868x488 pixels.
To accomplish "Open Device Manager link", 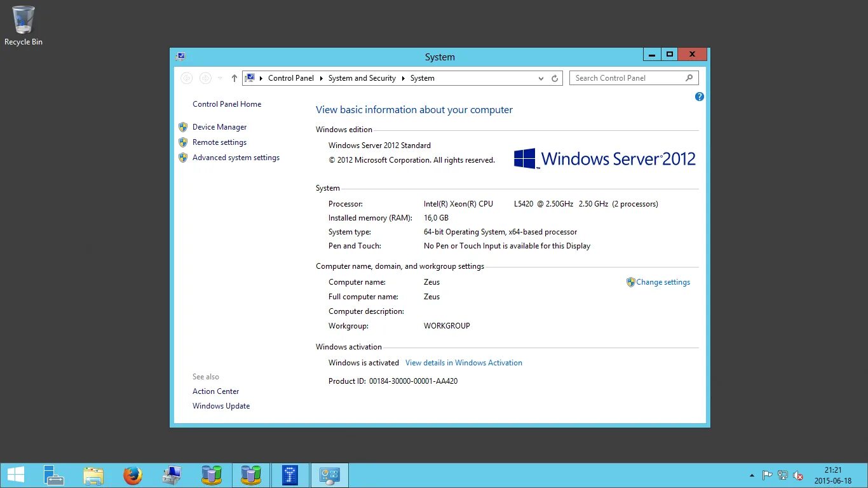I will point(219,127).
